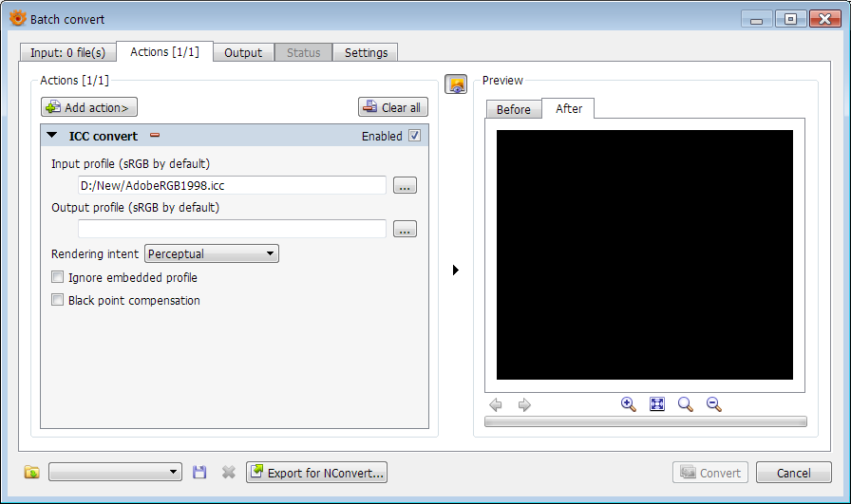Delete the script with the grey X icon
851x504 pixels.
[229, 472]
